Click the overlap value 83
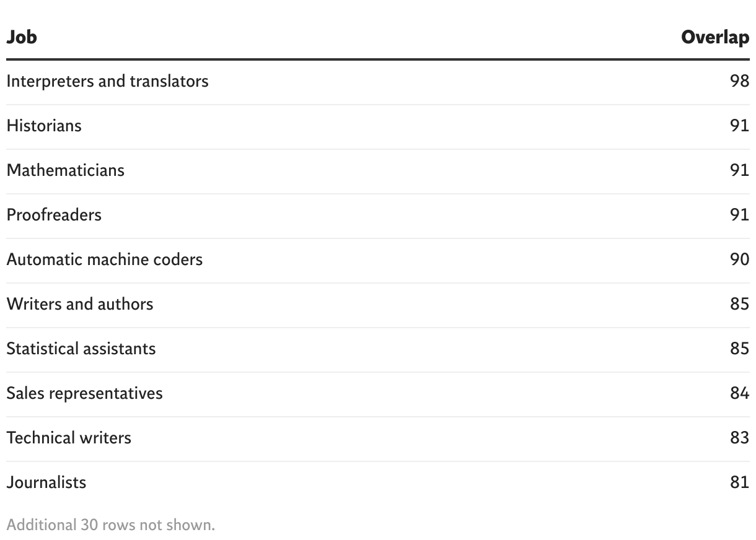756x540 pixels. tap(739, 438)
